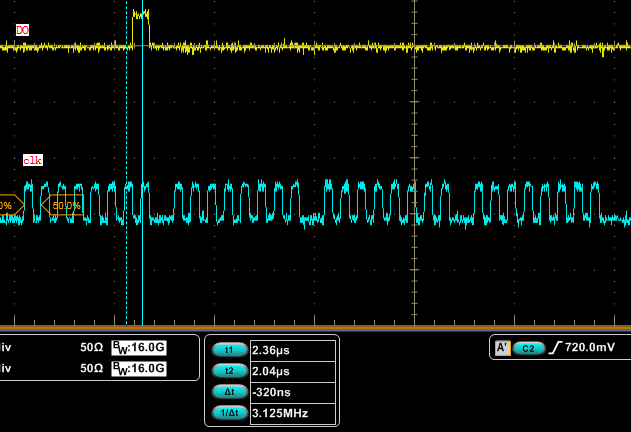Click the lower 50Ω termination value
Viewport: 631px width, 432px height.
click(x=91, y=368)
